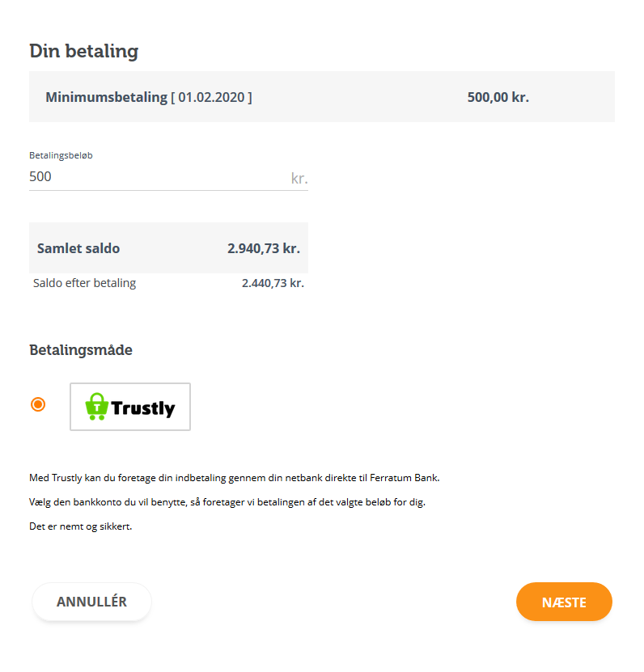The width and height of the screenshot is (644, 672).
Task: Click the 2.940,73 kr. total balance
Action: [263, 248]
